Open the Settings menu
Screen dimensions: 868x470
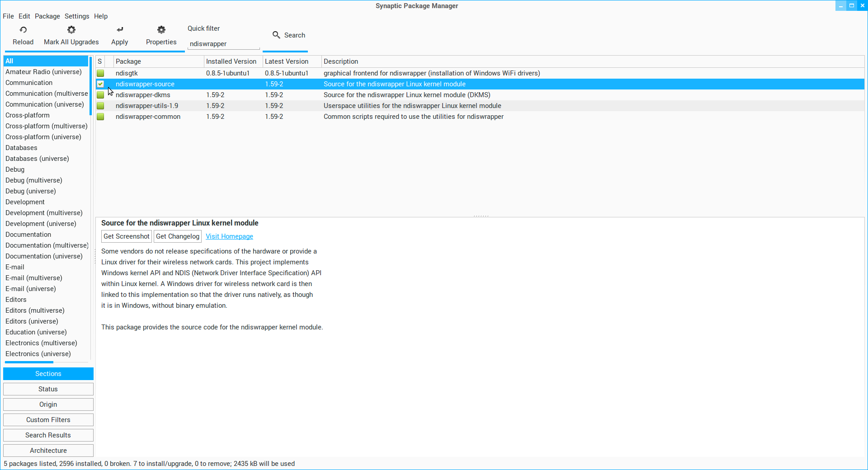click(x=77, y=16)
